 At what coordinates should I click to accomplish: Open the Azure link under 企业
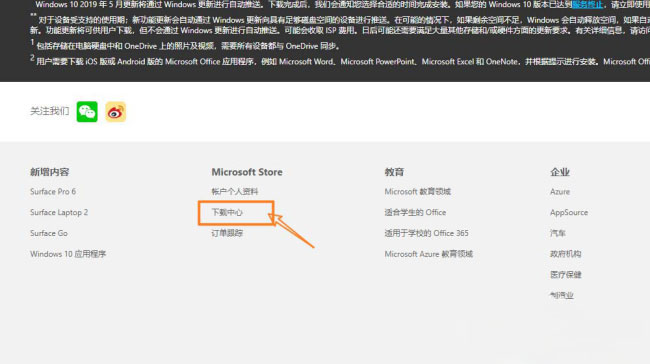click(x=560, y=192)
